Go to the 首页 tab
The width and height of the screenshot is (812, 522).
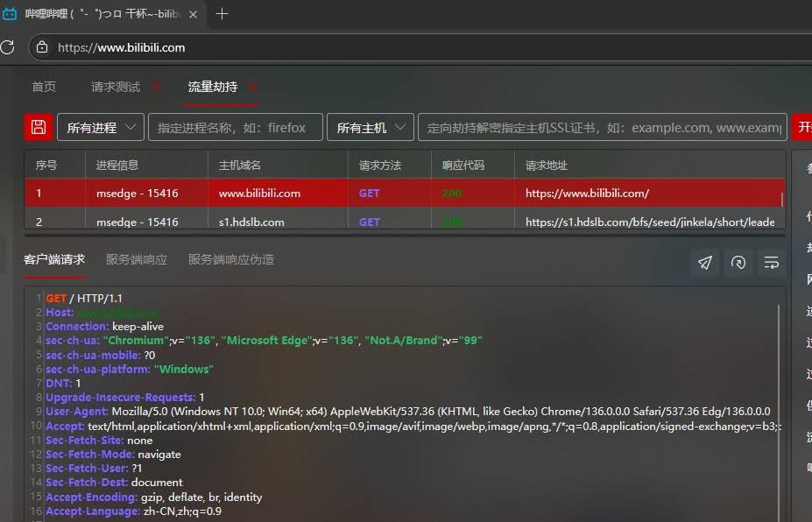pyautogui.click(x=44, y=87)
